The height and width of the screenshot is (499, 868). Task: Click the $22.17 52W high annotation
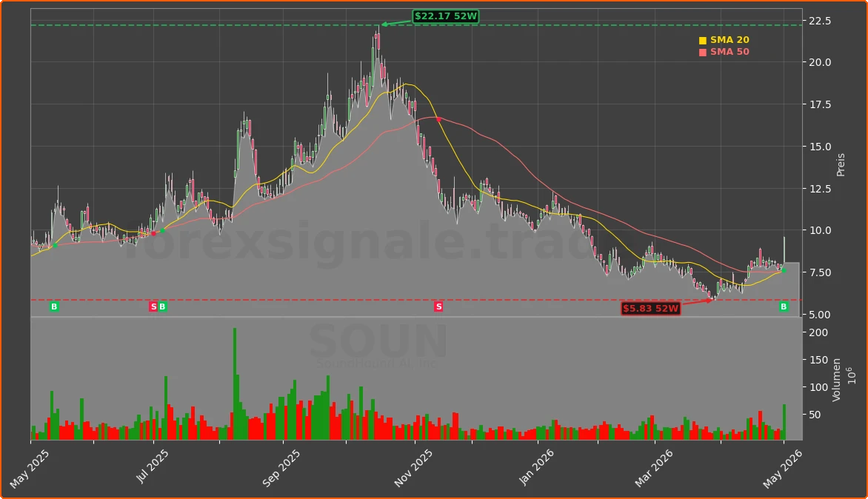[x=446, y=16]
